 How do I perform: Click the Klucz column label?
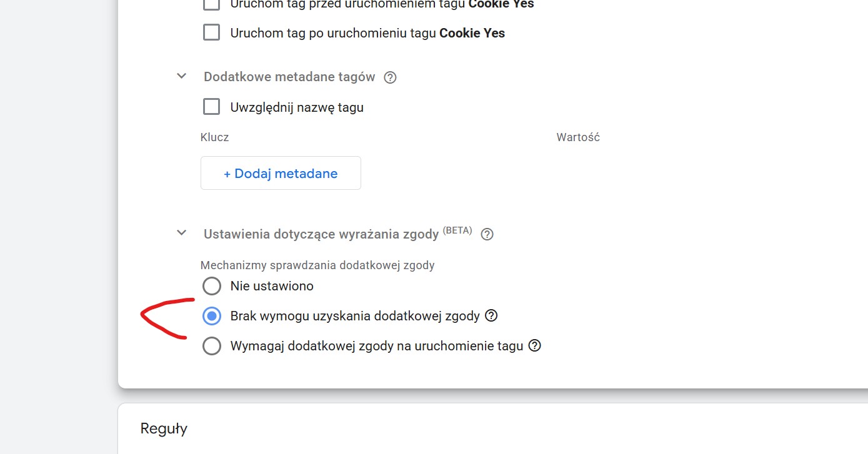pyautogui.click(x=215, y=137)
